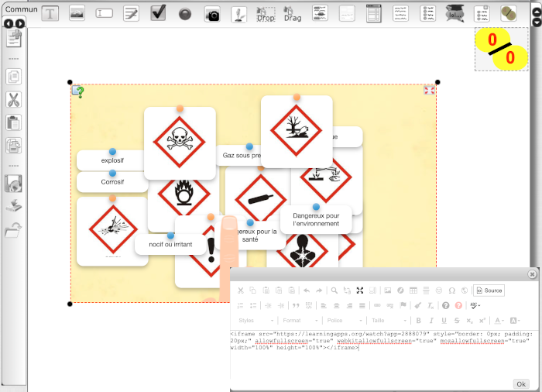This screenshot has width=542, height=392.
Task: Select the radio button tool icon
Action: (185, 14)
